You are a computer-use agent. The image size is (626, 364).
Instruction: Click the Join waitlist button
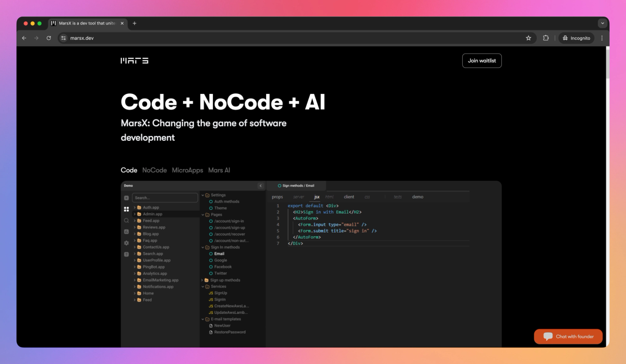(481, 60)
